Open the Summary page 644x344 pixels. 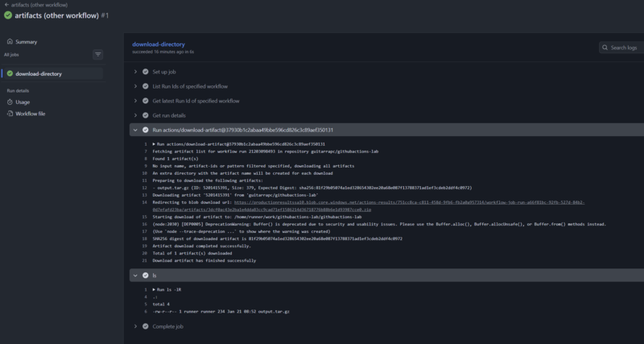pyautogui.click(x=27, y=42)
